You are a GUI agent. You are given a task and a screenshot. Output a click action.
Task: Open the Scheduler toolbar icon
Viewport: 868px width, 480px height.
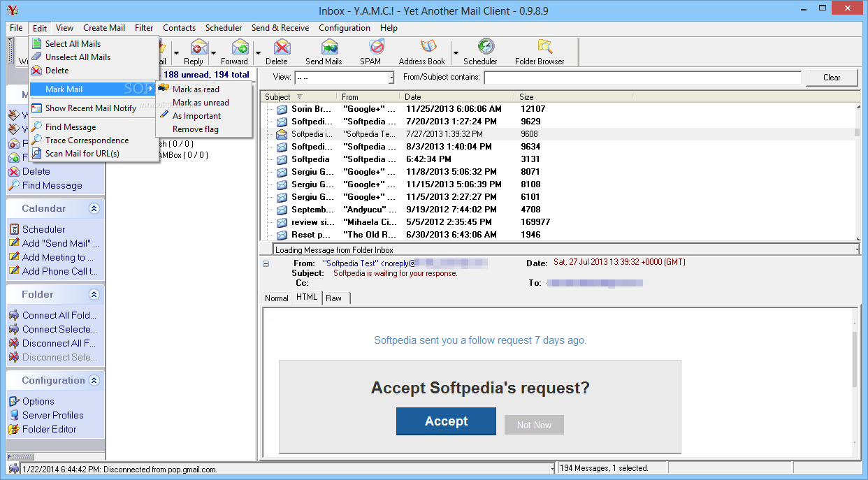click(x=486, y=47)
